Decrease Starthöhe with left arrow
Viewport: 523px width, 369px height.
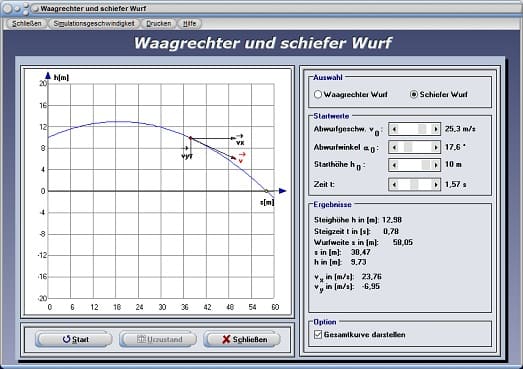pos(394,164)
